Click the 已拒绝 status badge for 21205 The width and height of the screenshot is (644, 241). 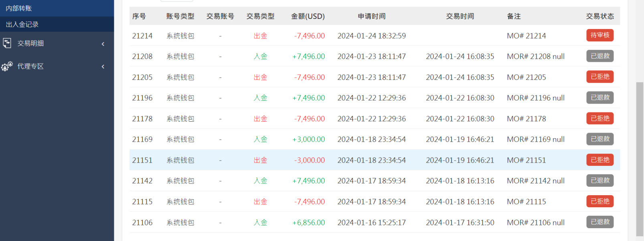coord(600,77)
